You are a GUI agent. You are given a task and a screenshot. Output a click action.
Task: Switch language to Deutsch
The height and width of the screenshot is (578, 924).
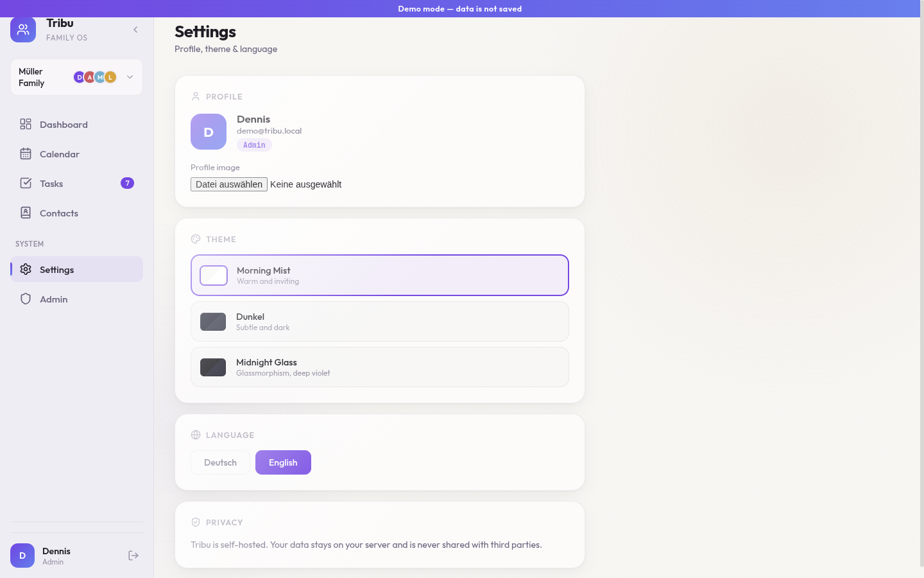pyautogui.click(x=220, y=462)
